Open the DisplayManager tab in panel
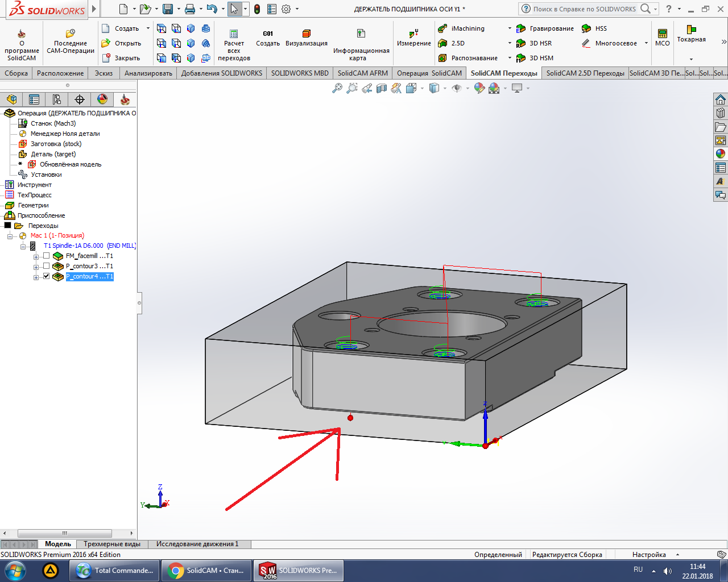 pos(102,99)
